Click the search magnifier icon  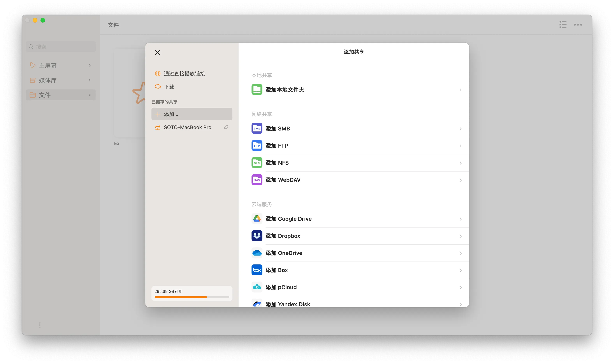click(31, 47)
